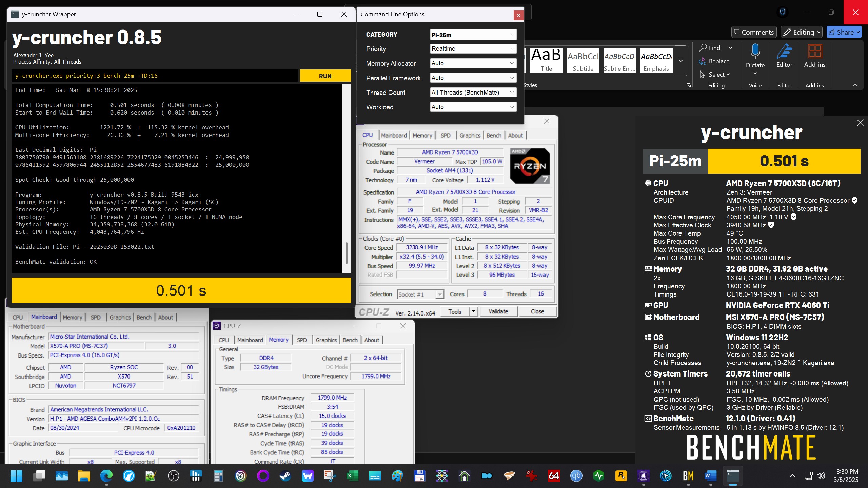868x488 pixels.
Task: Apply the Title style in Word
Action: pos(546,60)
